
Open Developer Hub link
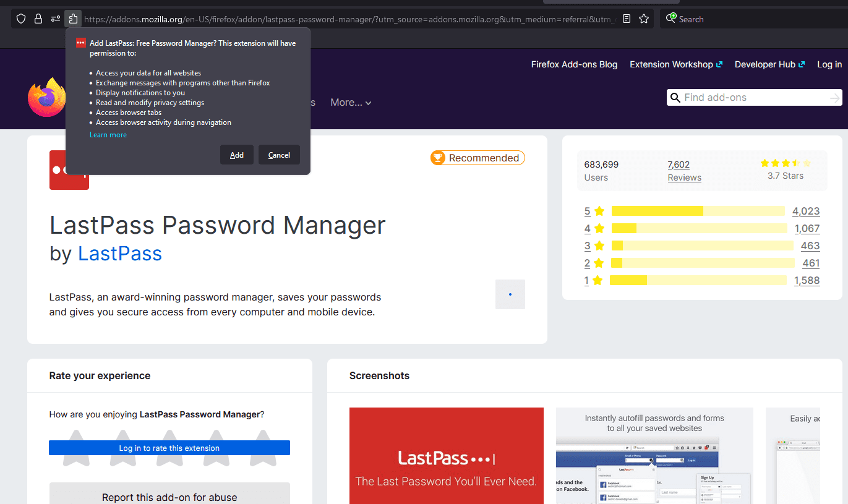[769, 64]
